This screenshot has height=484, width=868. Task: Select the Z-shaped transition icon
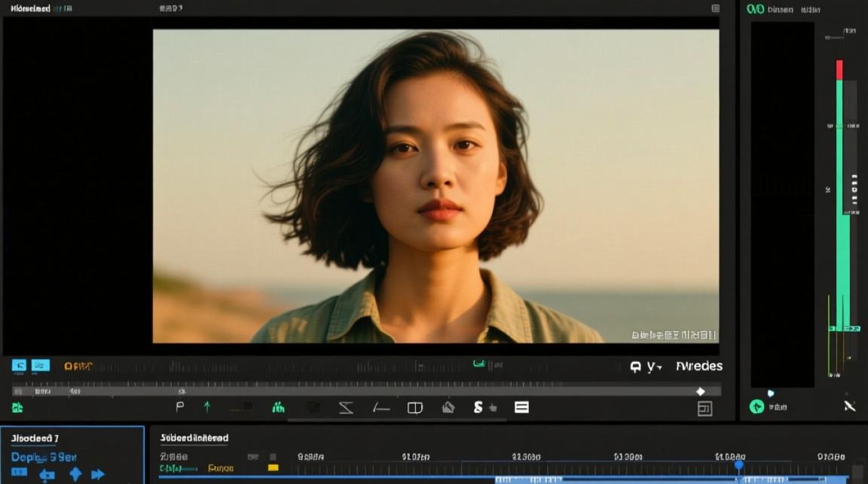[346, 407]
